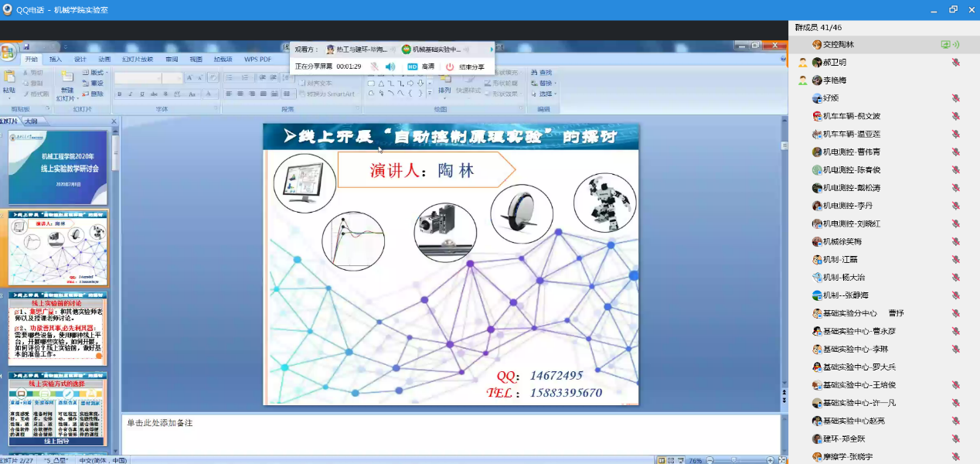Toggle Bold formatting in font group
The width and height of the screenshot is (980, 464).
click(x=120, y=94)
